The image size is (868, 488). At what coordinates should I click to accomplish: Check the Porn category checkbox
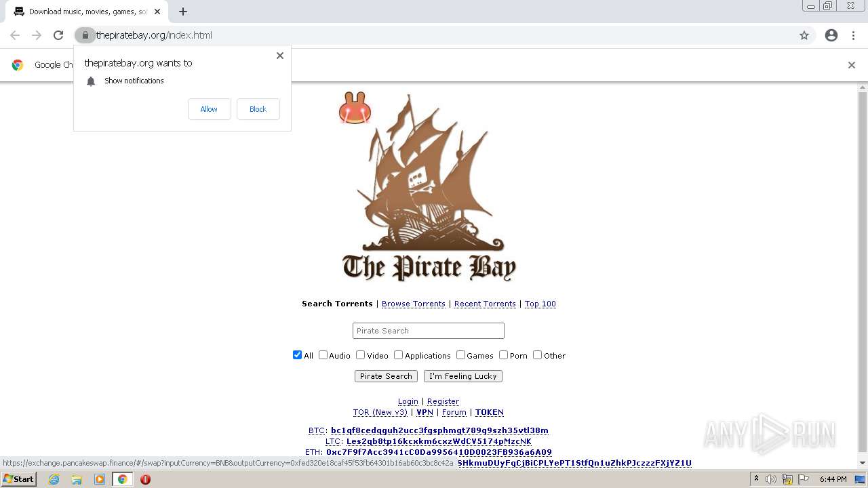coord(504,355)
